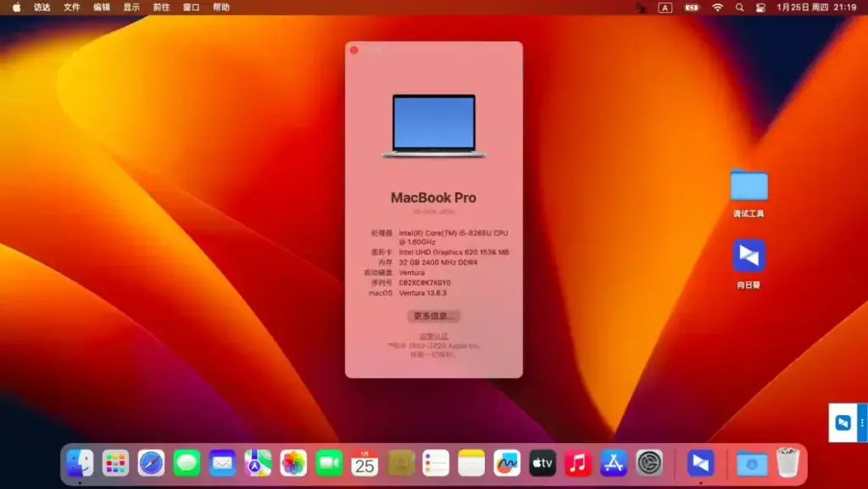This screenshot has width=868, height=489.
Task: Open Calendar showing 25 in the Dock
Action: tap(364, 463)
